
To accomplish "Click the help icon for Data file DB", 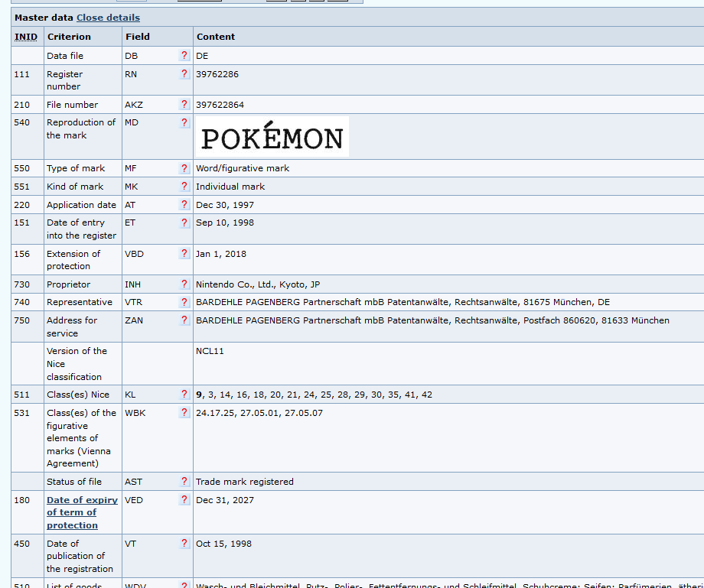I will tap(184, 55).
